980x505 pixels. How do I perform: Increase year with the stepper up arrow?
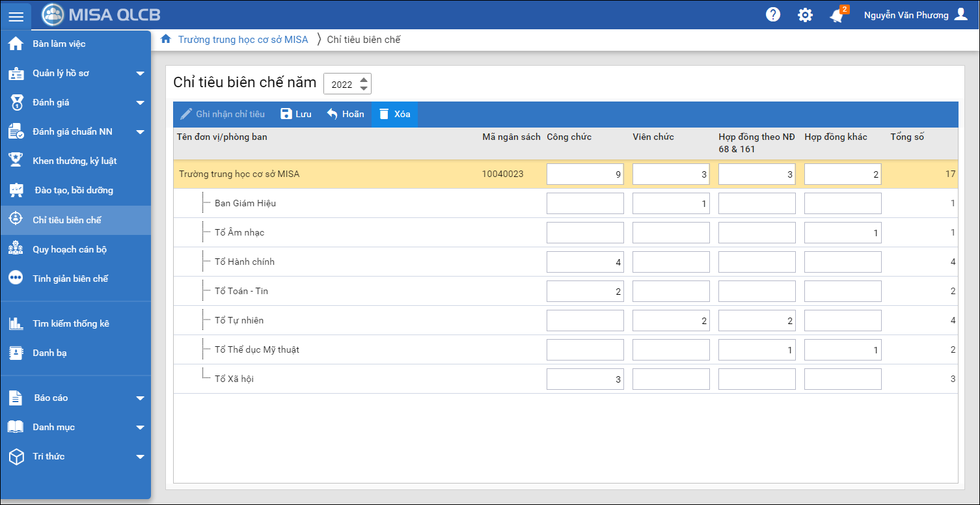pyautogui.click(x=364, y=79)
